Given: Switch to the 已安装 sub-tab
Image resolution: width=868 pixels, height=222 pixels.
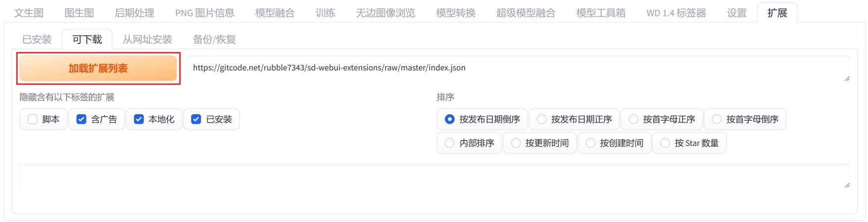Looking at the screenshot, I should point(37,40).
